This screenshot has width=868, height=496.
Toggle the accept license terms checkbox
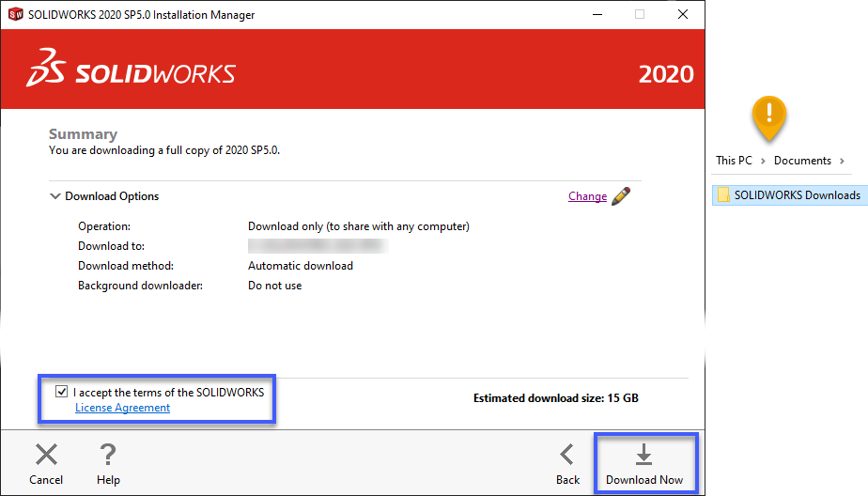[x=61, y=392]
